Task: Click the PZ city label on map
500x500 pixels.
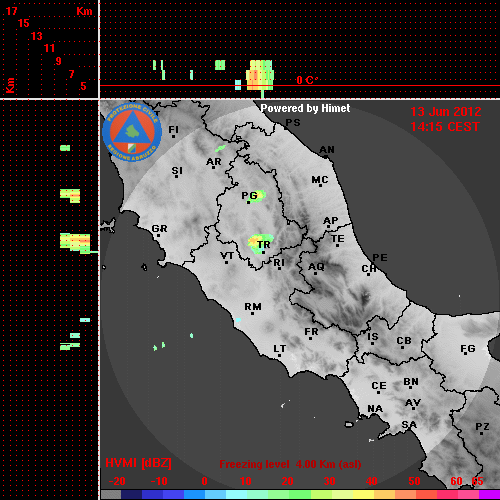Action: 482,426
